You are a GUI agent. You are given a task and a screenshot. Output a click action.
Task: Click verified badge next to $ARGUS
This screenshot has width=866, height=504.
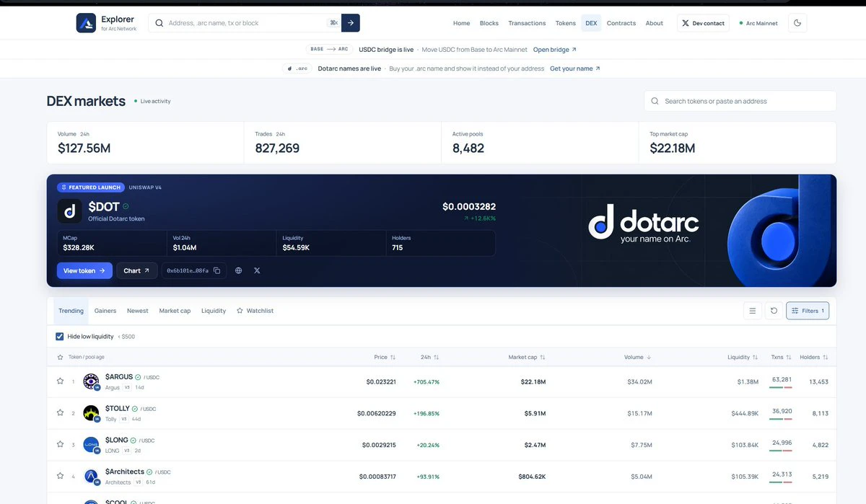(x=138, y=377)
